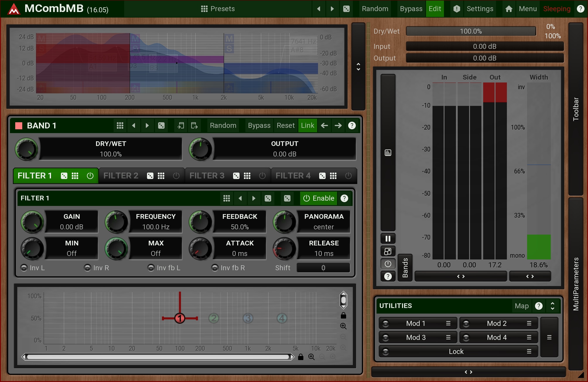Viewport: 588px width, 382px height.
Task: Open Filter 1 panel help icon
Action: [345, 198]
